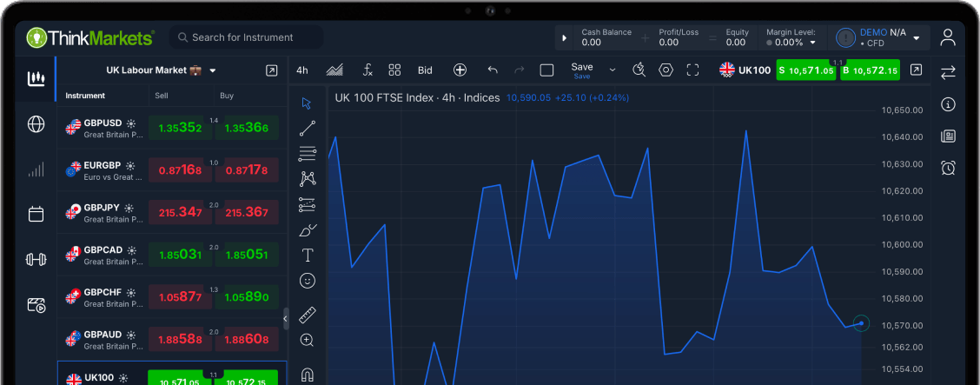Open the 4h timeframe selector
980x385 pixels.
[302, 70]
